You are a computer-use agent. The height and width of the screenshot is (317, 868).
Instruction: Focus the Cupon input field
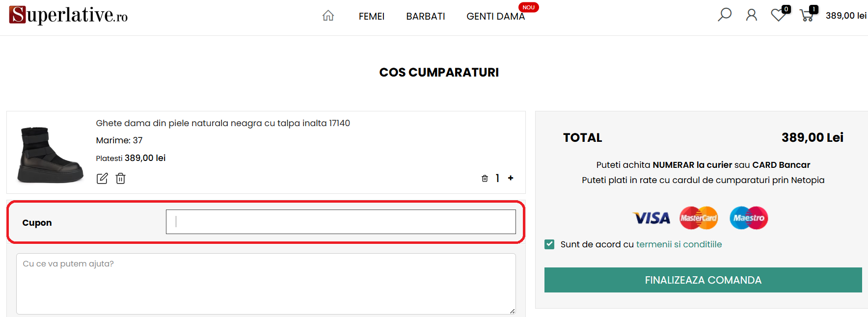pyautogui.click(x=341, y=222)
